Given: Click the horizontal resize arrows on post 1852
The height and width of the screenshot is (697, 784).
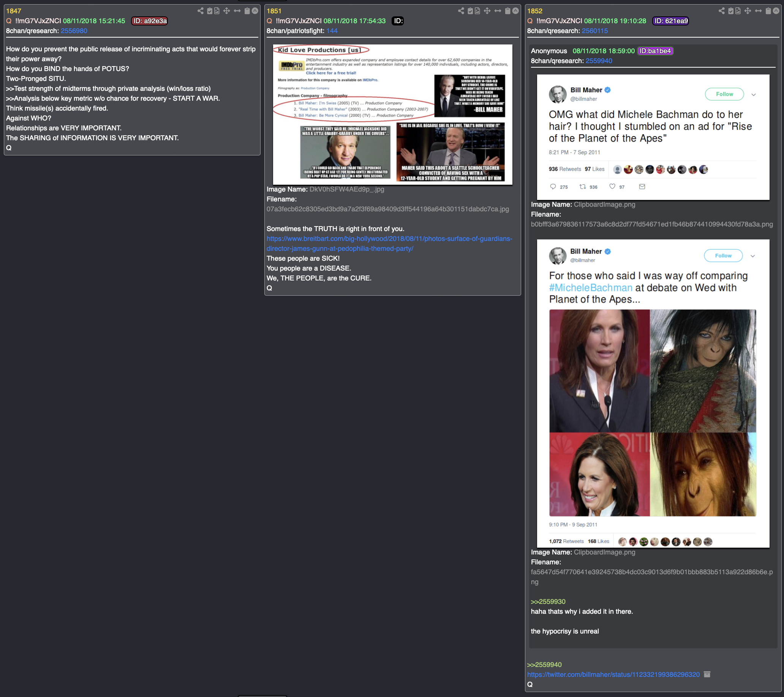Looking at the screenshot, I should click(x=758, y=11).
